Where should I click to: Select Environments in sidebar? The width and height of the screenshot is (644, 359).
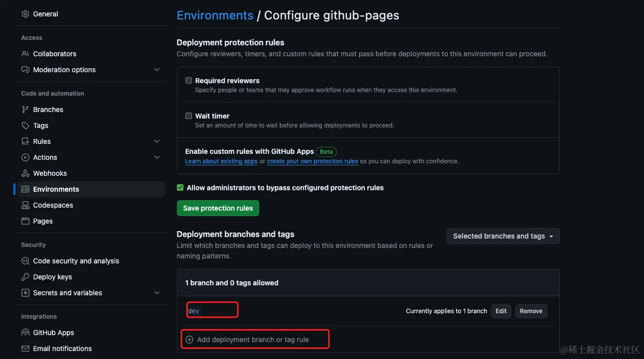[91, 189]
